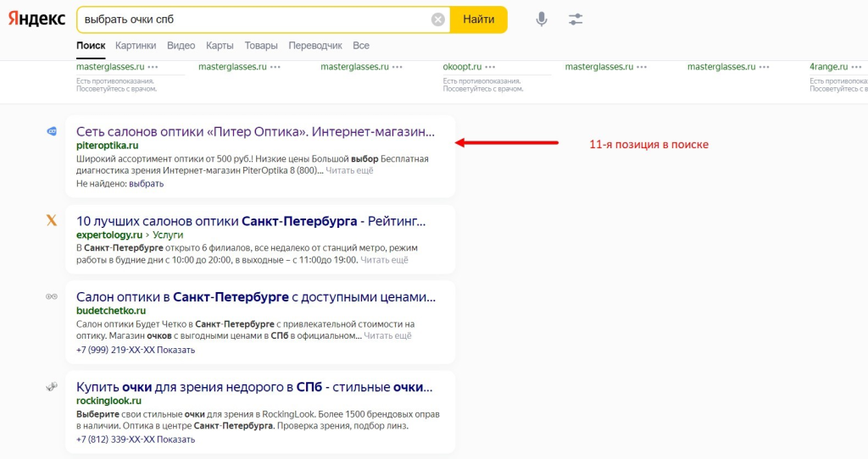Open result 'Сеть салонов оптики «Питер Оптика»'
Viewport: 868px width, 459px height.
coord(255,132)
